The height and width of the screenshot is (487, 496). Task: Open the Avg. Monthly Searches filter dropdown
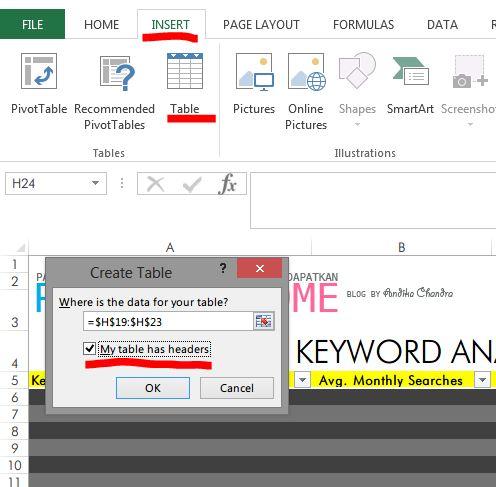482,380
